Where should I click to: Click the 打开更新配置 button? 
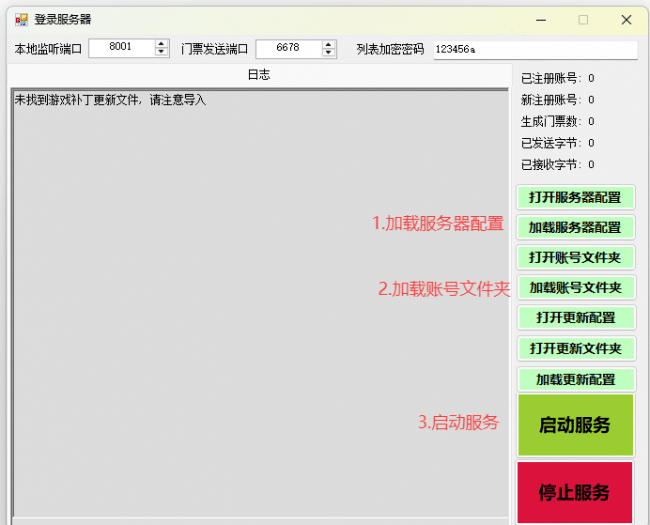(x=575, y=318)
